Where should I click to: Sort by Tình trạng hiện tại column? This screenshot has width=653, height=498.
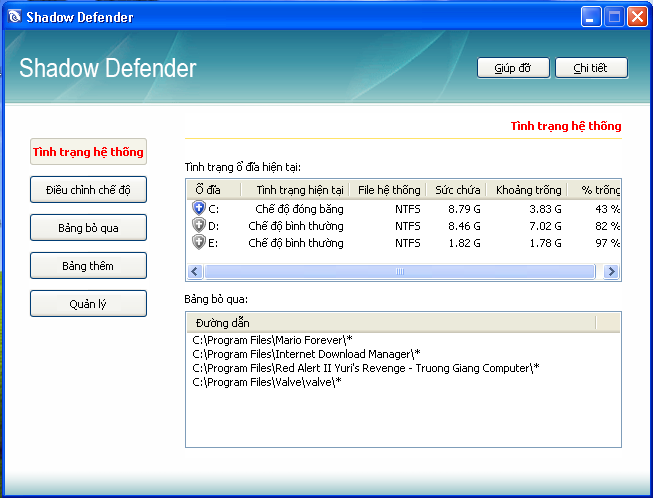coord(295,190)
